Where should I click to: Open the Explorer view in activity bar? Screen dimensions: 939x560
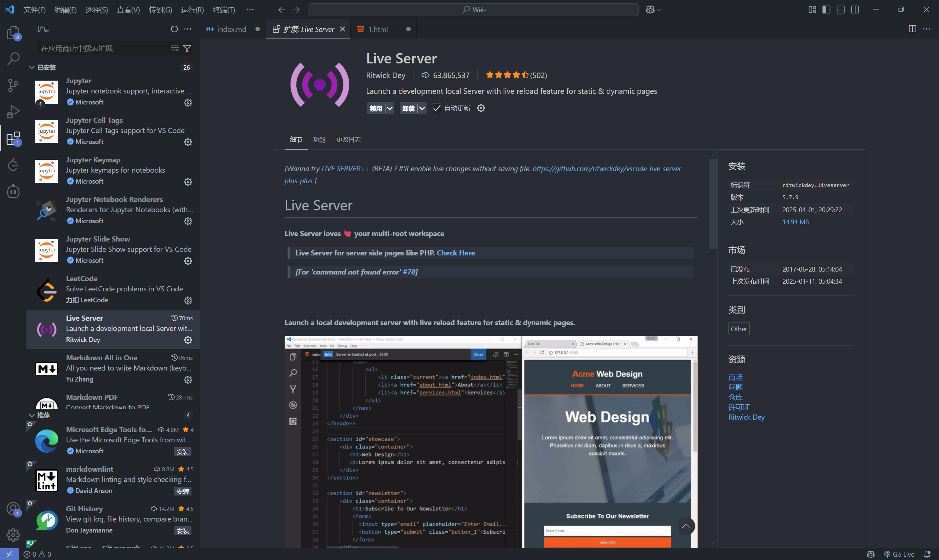(13, 33)
